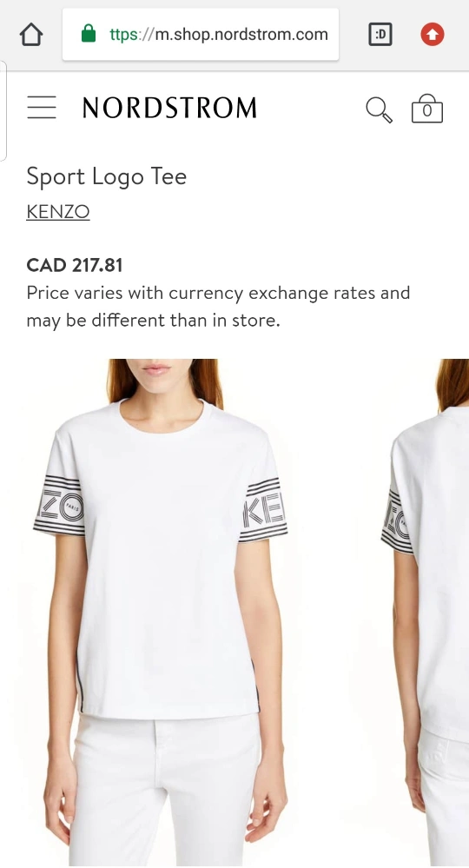Click the green padlock security icon
Image resolution: width=469 pixels, height=868 pixels.
[x=89, y=34]
